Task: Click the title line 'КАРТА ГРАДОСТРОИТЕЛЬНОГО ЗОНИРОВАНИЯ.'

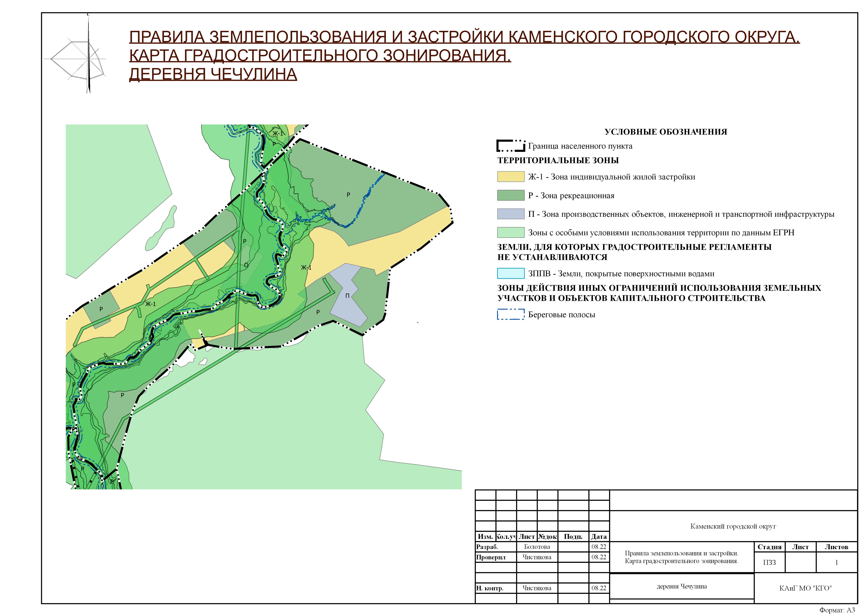Action: coord(320,56)
